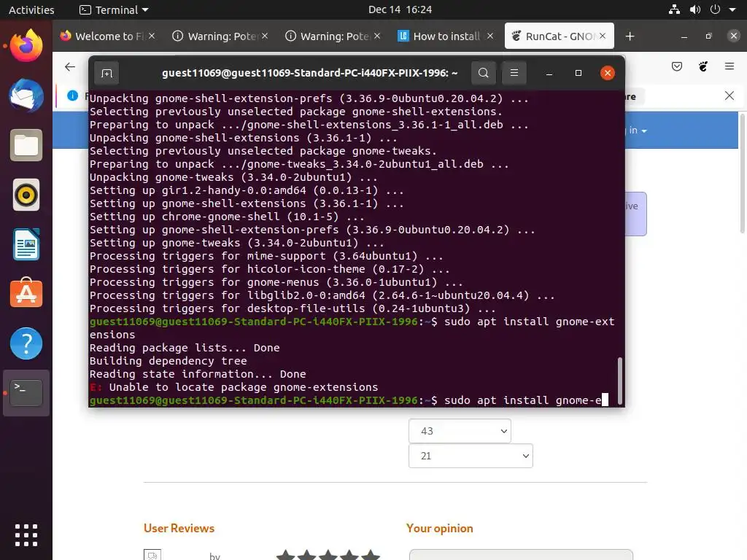
Task: Click 'Setting up chrome-gnome-shell (10.1-5)' line
Action: coord(228,217)
